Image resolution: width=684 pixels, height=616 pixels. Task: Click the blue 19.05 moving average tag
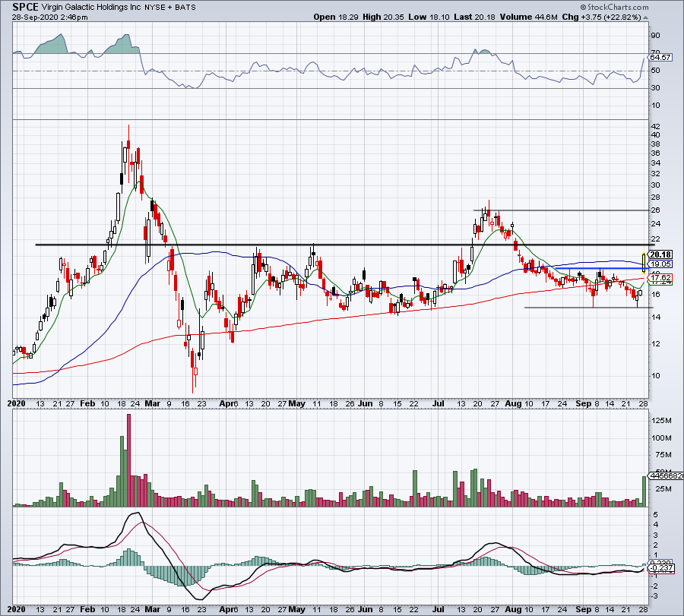660,264
